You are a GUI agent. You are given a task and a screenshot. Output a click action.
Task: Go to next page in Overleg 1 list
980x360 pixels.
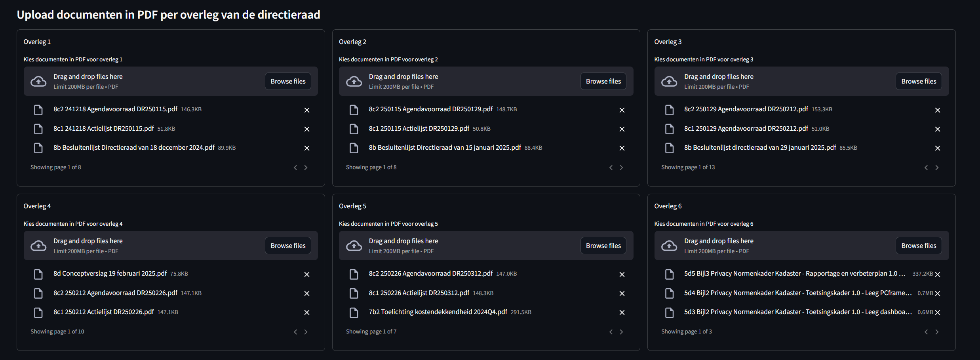click(x=306, y=168)
